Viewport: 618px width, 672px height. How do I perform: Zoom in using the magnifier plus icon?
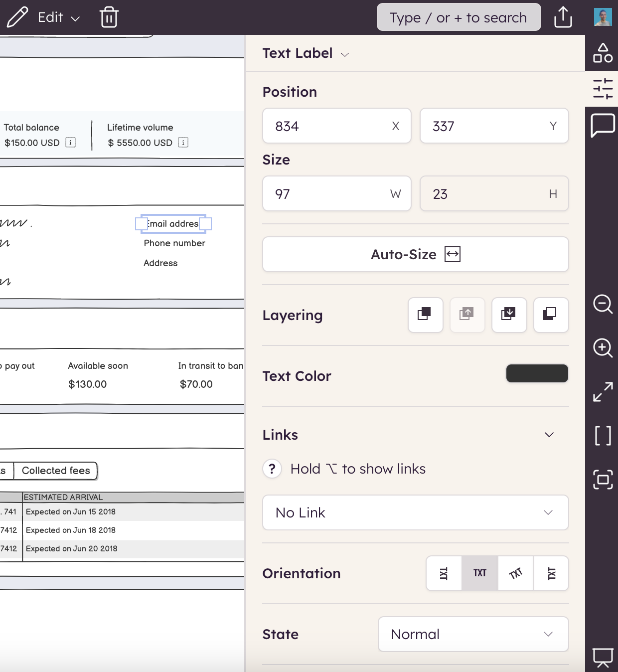coord(603,347)
